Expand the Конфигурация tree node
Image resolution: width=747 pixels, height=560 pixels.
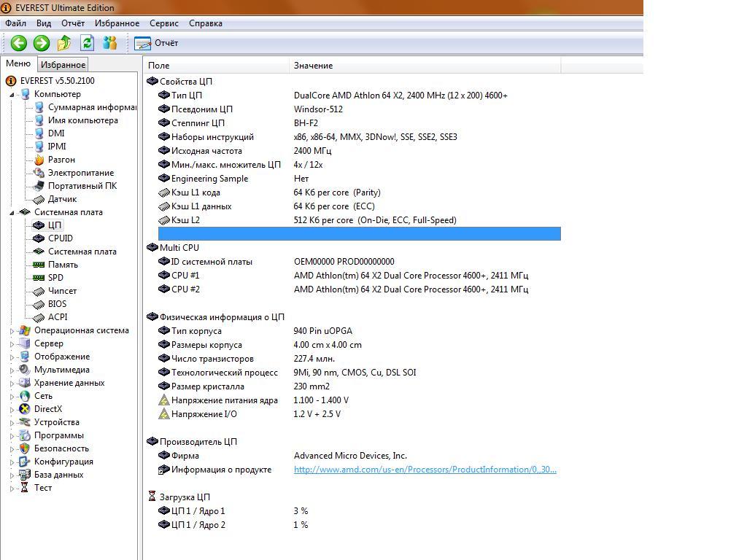12,462
